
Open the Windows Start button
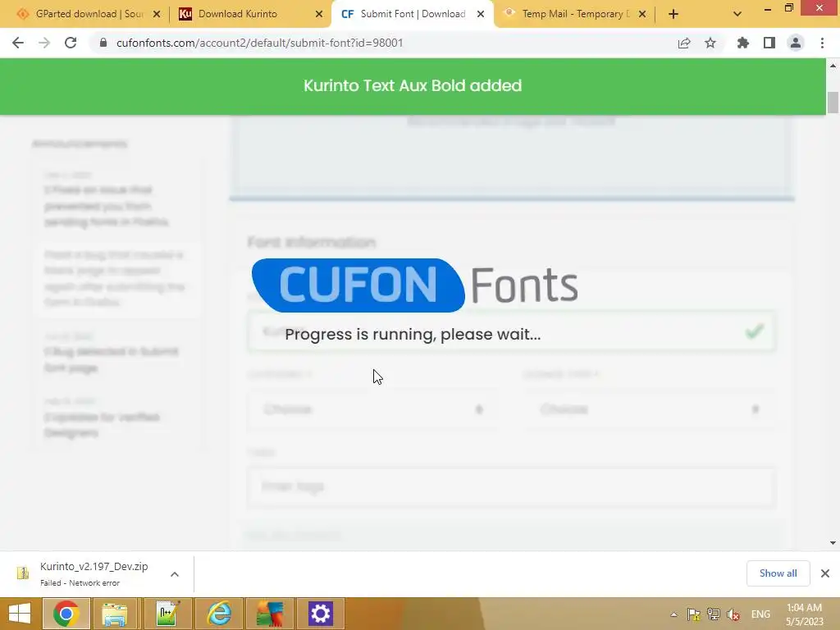coord(20,614)
